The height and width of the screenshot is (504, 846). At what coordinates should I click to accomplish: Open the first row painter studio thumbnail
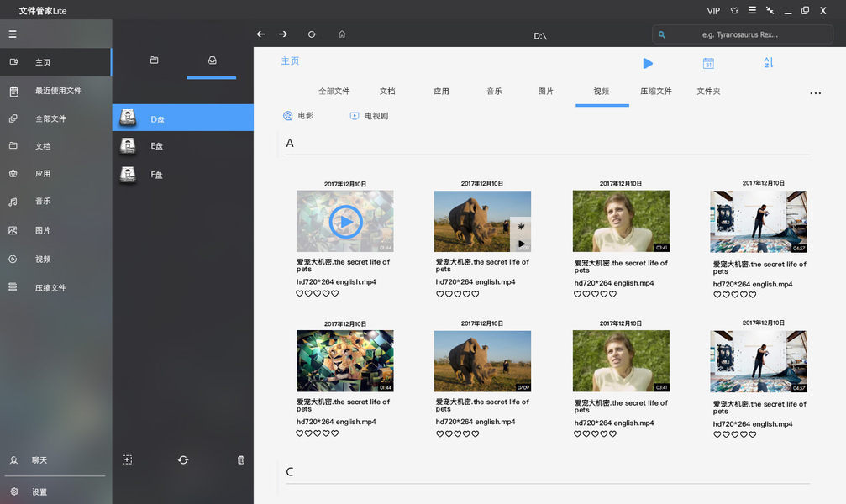click(x=759, y=221)
